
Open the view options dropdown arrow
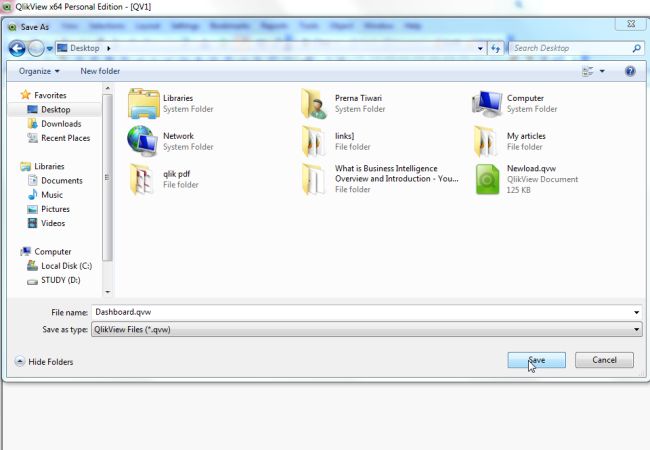pyautogui.click(x=602, y=71)
